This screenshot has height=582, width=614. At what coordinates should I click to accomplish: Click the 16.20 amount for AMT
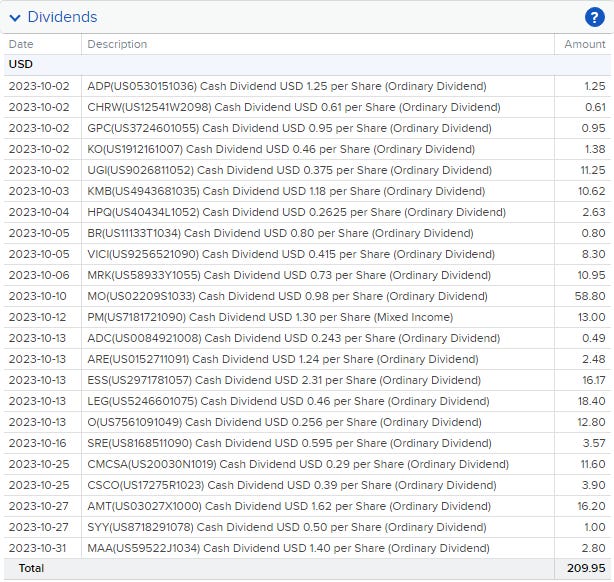point(592,506)
